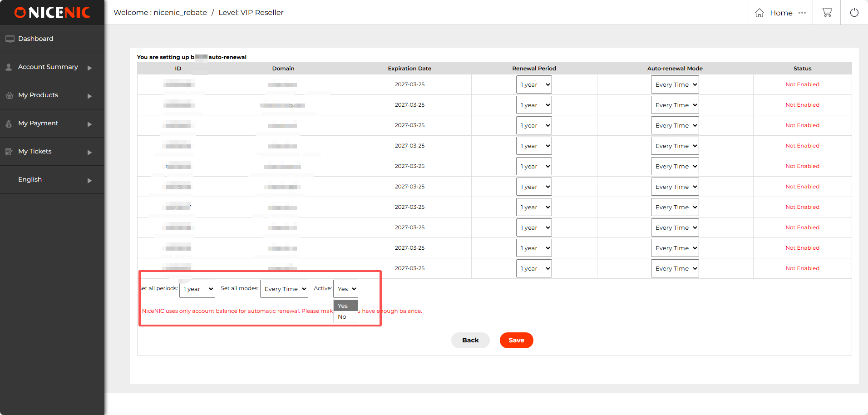Open Auto-renewal Mode dropdown in first row
The width and height of the screenshot is (868, 415).
coord(675,84)
